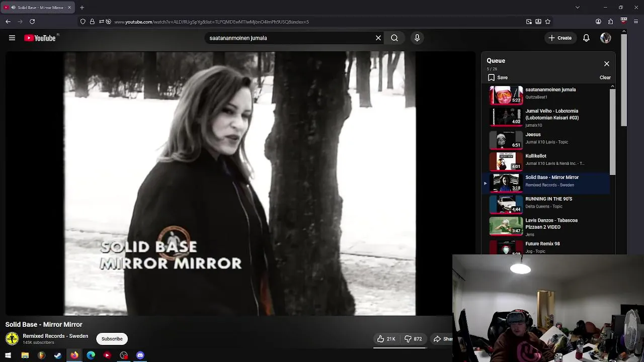Save the queue as a playlist

pyautogui.click(x=498, y=77)
